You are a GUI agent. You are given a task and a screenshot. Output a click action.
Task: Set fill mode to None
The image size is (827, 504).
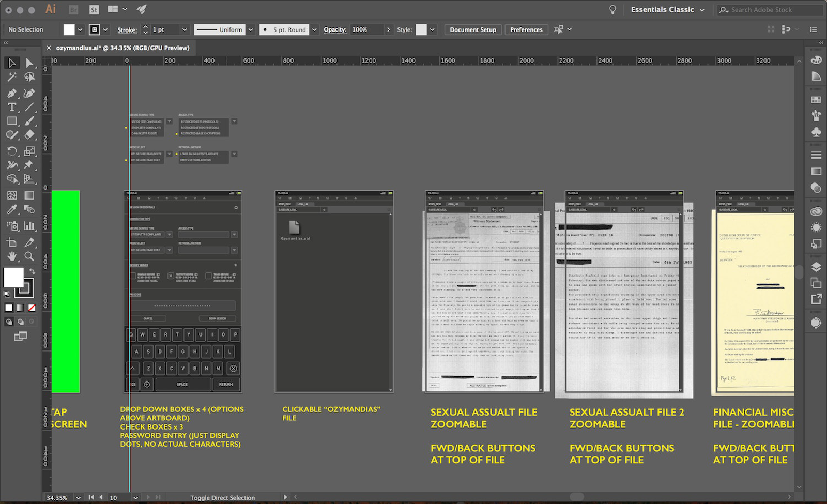(x=32, y=308)
